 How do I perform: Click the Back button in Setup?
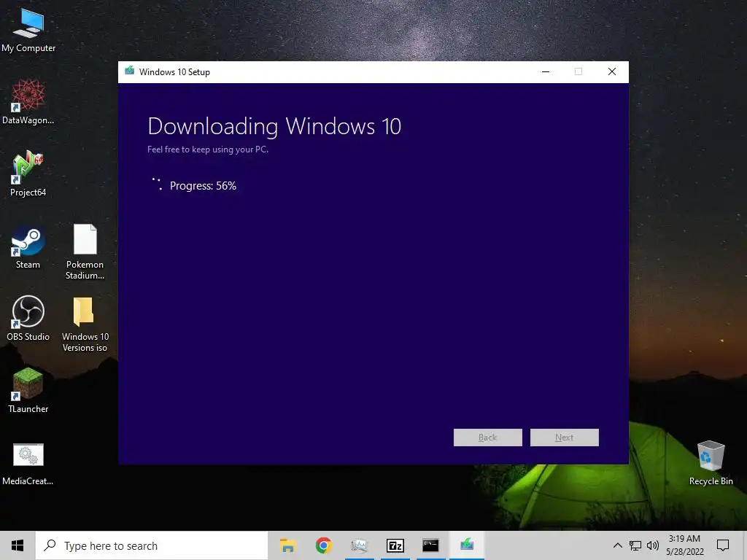click(x=488, y=437)
